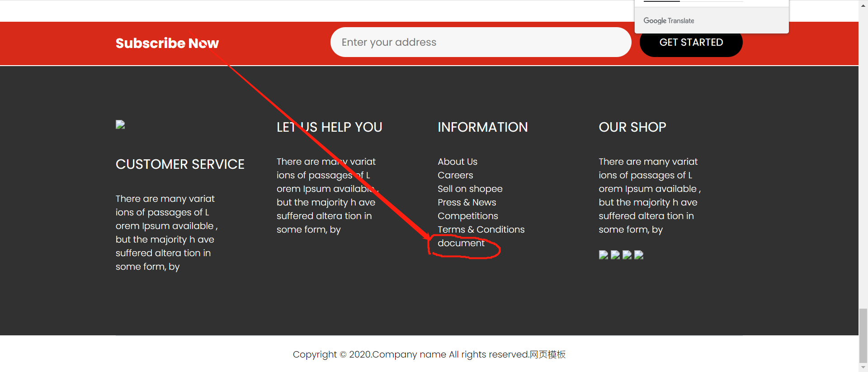Click the Subscribe Now heading
This screenshot has height=372, width=868.
coord(167,43)
